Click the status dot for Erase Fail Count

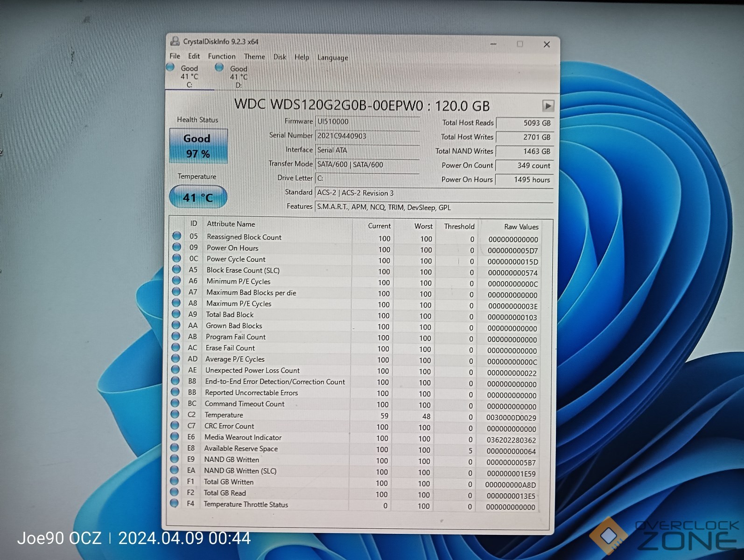[176, 348]
